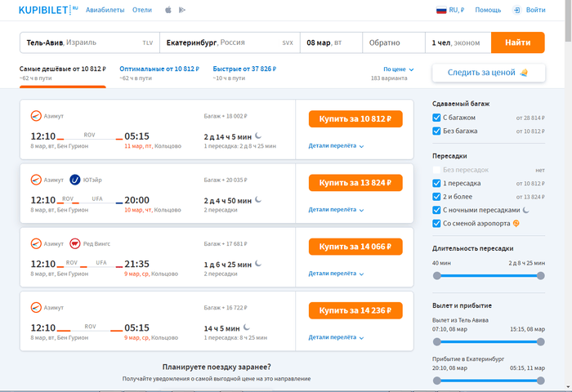Click night moon icon on 2 д 14 ч flight
Viewport: 572px width, 392px height.
pos(258,136)
